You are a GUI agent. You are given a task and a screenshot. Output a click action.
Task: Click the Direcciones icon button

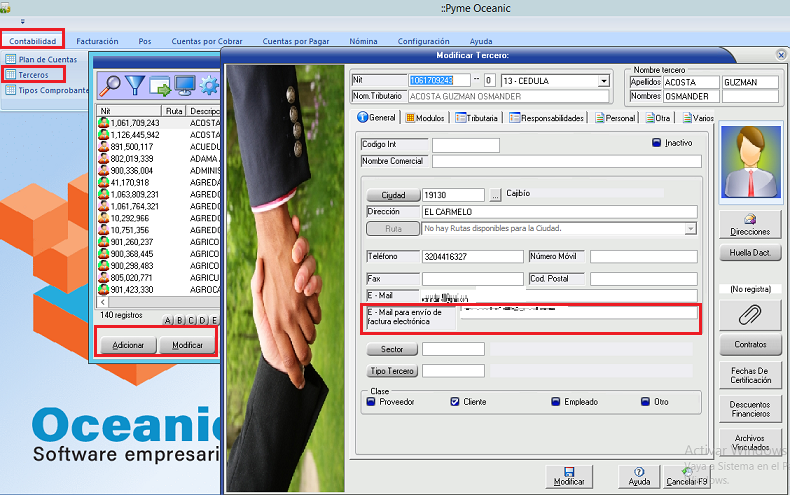point(750,224)
